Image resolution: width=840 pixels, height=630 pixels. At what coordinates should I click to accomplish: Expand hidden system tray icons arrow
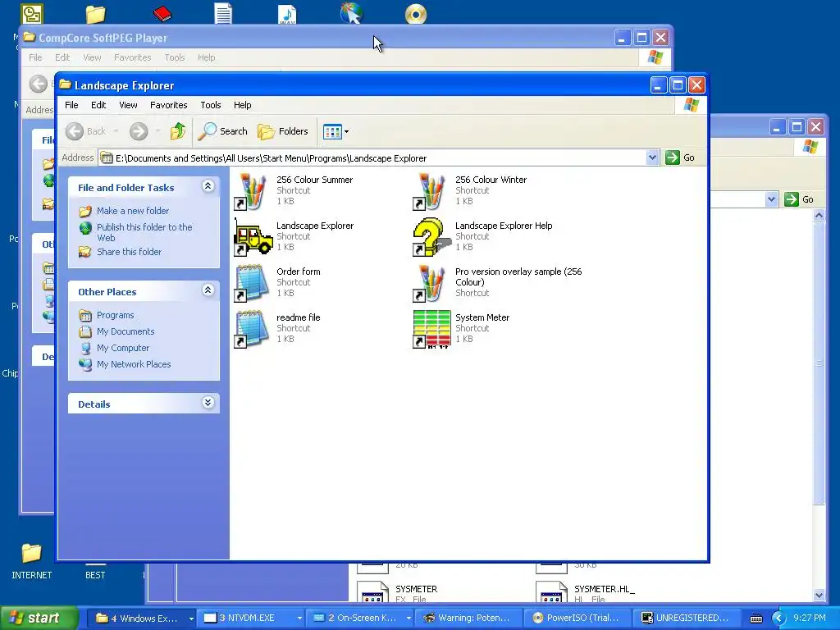coord(778,619)
